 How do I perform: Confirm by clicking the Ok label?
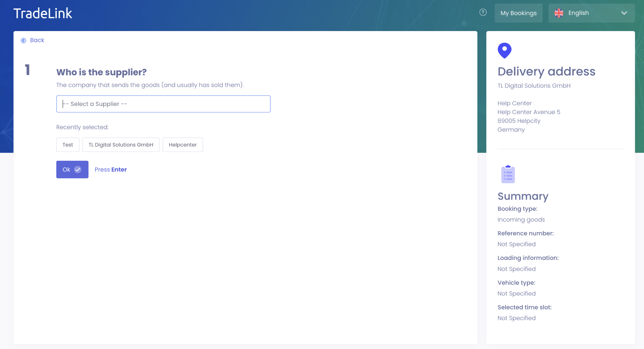point(66,170)
